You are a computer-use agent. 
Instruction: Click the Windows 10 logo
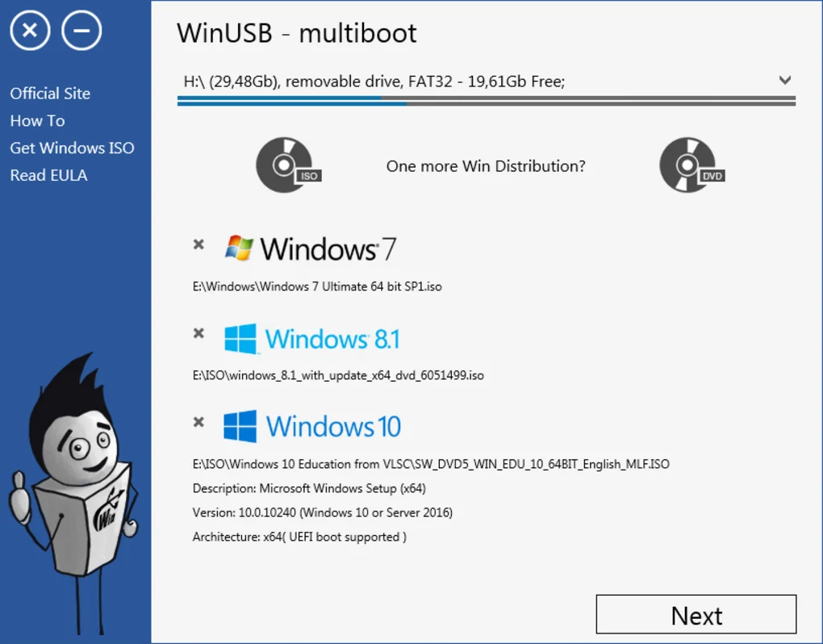pos(312,426)
